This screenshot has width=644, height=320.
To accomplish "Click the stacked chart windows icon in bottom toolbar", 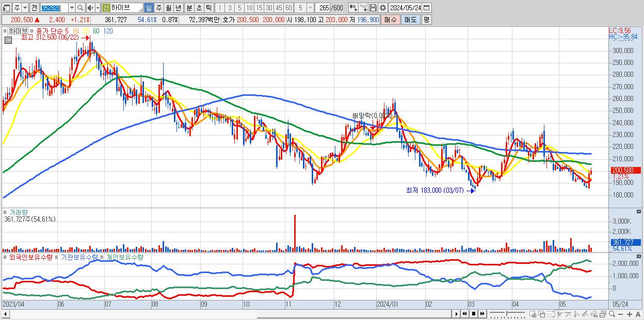I will tap(603, 314).
